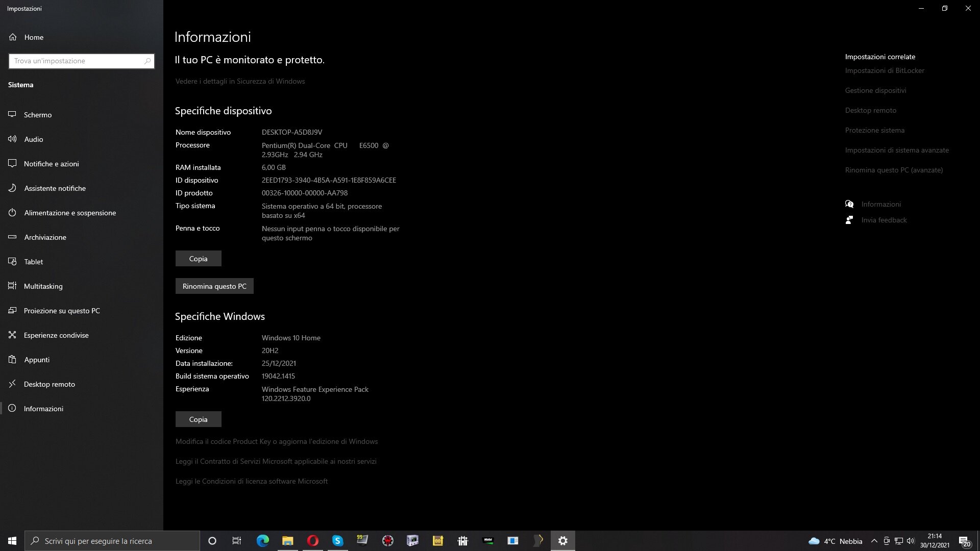Click the Trova un'impostazione search field
Screen dimensions: 980x551
pyautogui.click(x=82, y=61)
